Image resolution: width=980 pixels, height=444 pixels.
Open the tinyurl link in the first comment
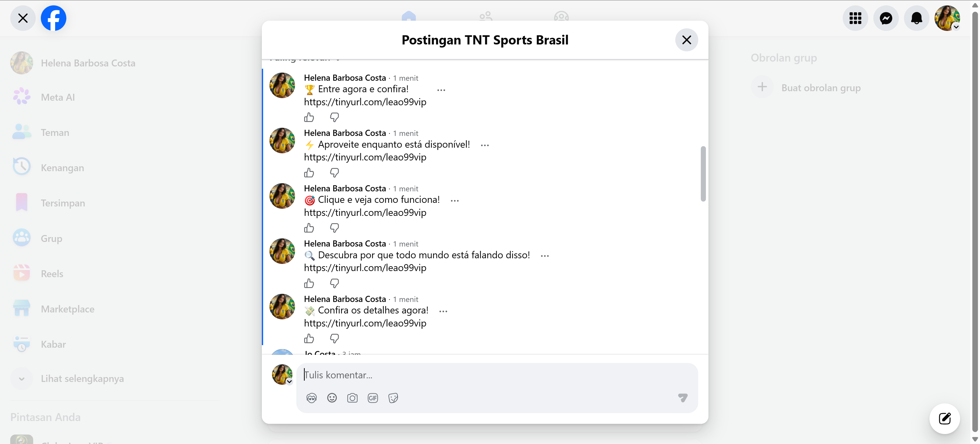click(365, 102)
